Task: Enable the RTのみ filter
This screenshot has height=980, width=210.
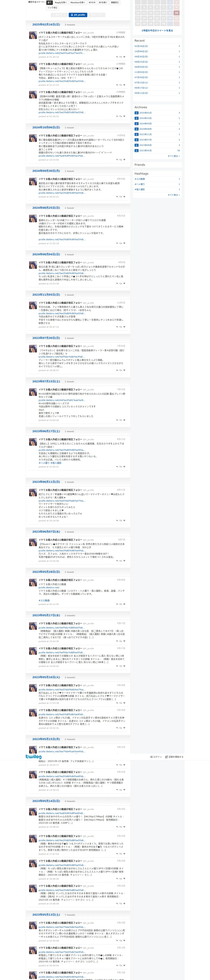Action: point(92,3)
